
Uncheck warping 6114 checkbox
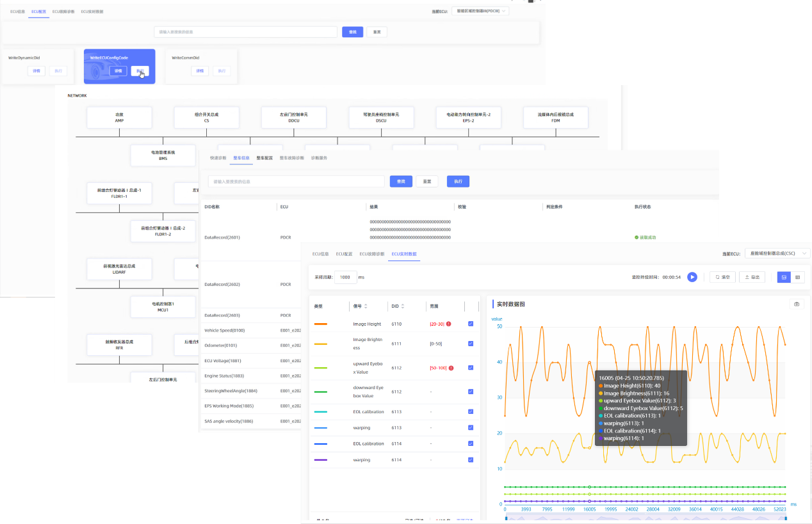(471, 460)
